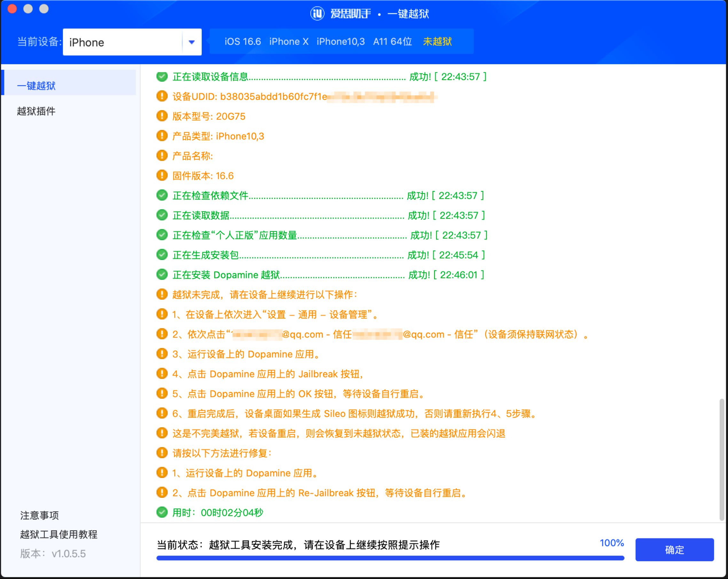Click warning icon beside 这是不完美越狱 line
The height and width of the screenshot is (579, 728).
pos(162,433)
